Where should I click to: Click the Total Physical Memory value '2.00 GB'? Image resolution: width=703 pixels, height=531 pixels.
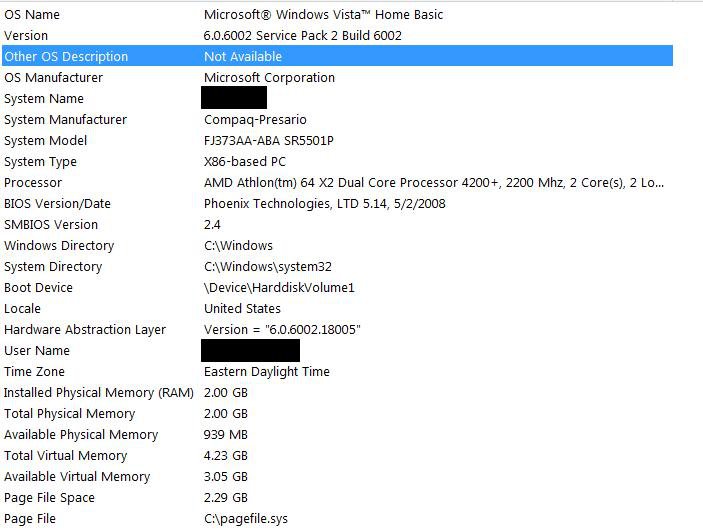click(x=226, y=413)
